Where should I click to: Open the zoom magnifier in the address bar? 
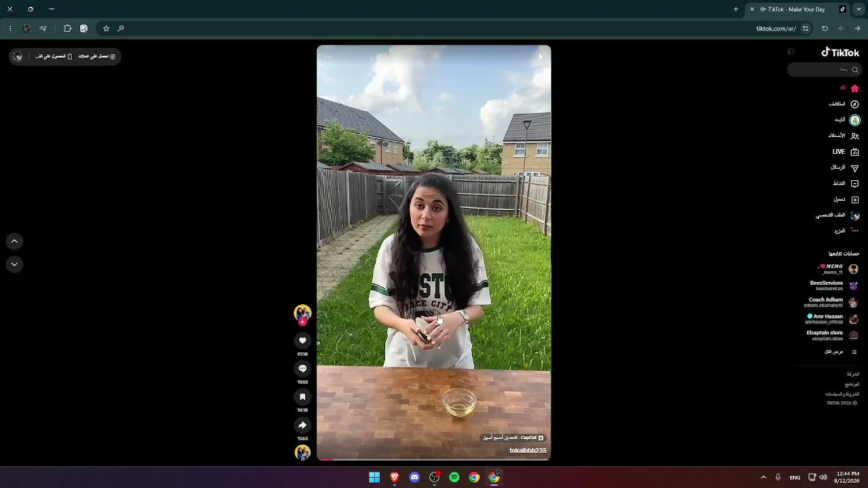[x=121, y=28]
